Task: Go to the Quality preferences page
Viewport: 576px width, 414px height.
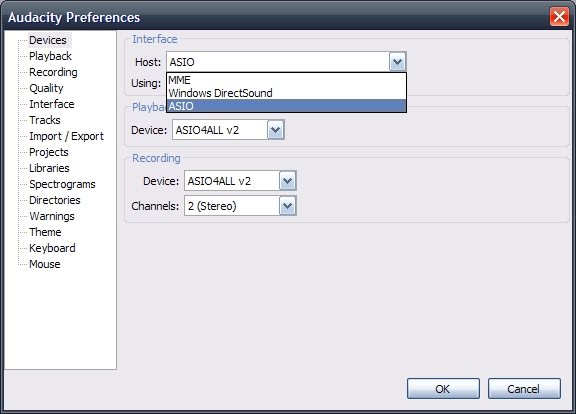Action: tap(46, 88)
